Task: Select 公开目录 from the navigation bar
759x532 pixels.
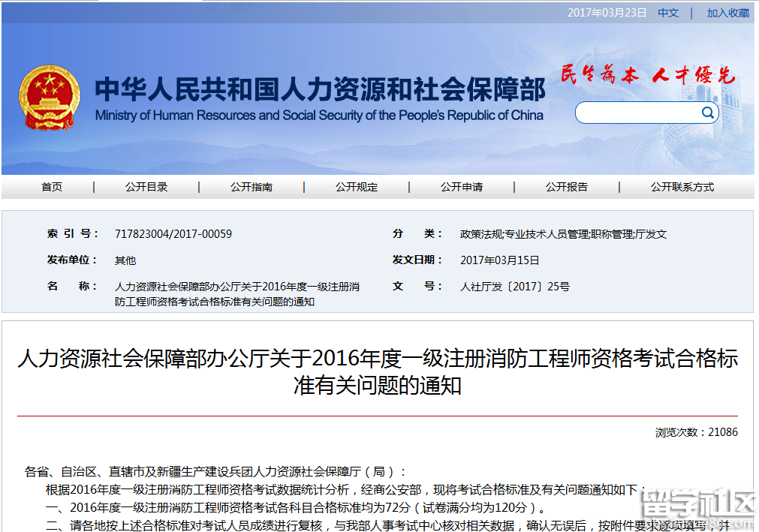Action: tap(146, 188)
